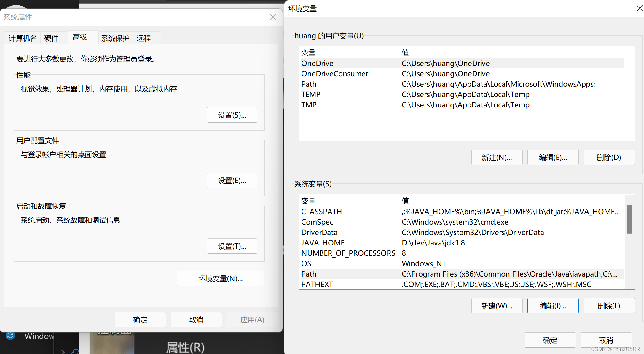Click the Windows_NT value cell
The image size is (644, 354).
tap(424, 263)
